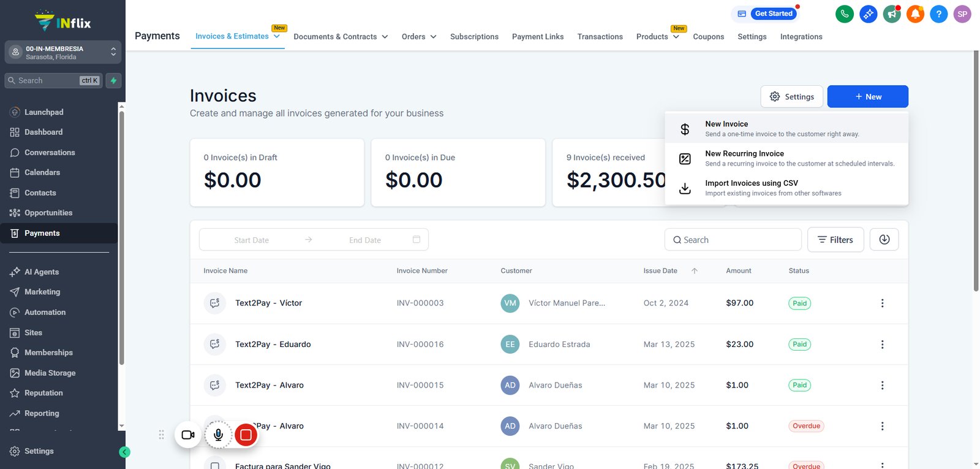Collapse sidebar with green arrow button
This screenshot has height=469, width=980.
[x=124, y=452]
